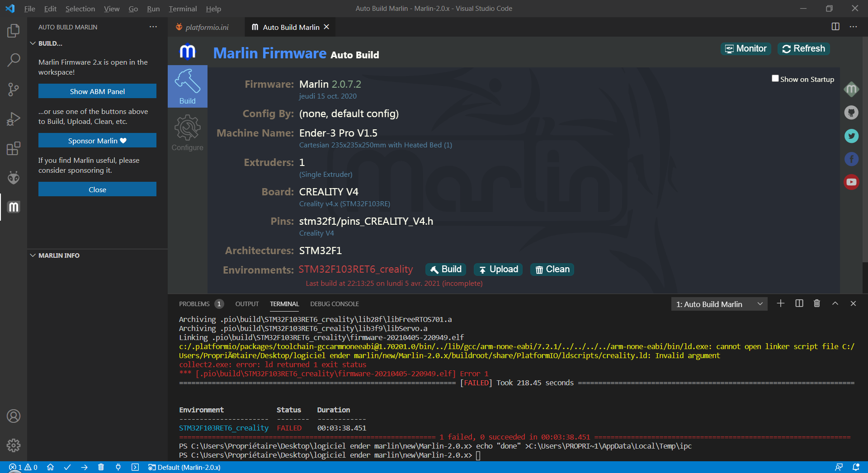Kill terminal with the trash icon
This screenshot has width=868, height=473.
point(817,304)
